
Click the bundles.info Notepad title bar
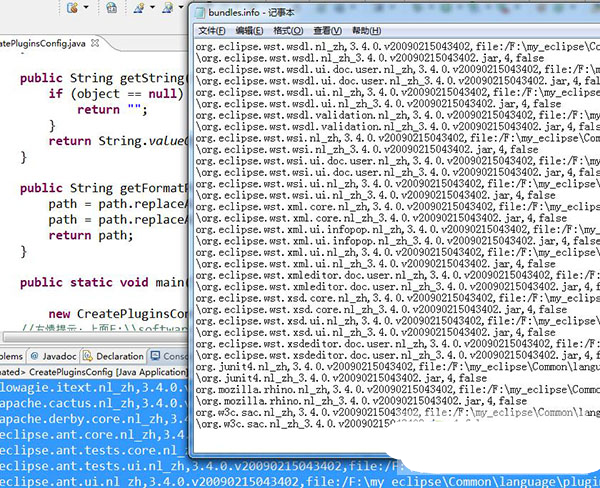coord(396,13)
